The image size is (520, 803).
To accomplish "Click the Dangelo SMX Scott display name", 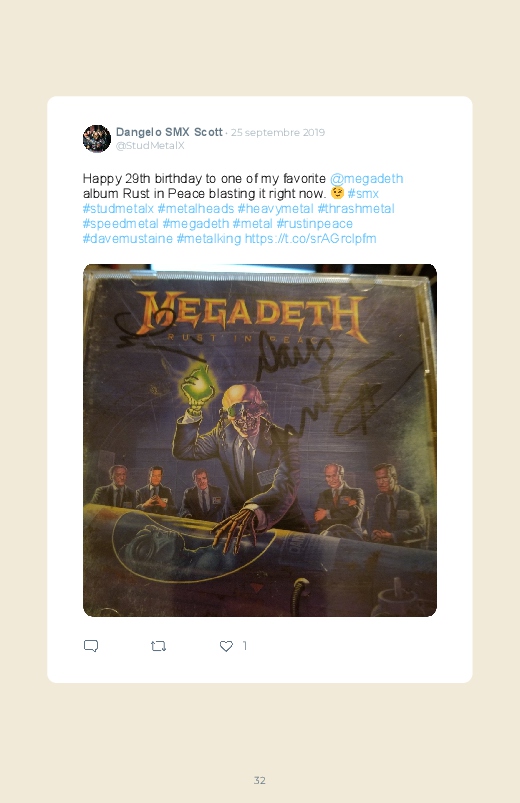I will pyautogui.click(x=169, y=132).
